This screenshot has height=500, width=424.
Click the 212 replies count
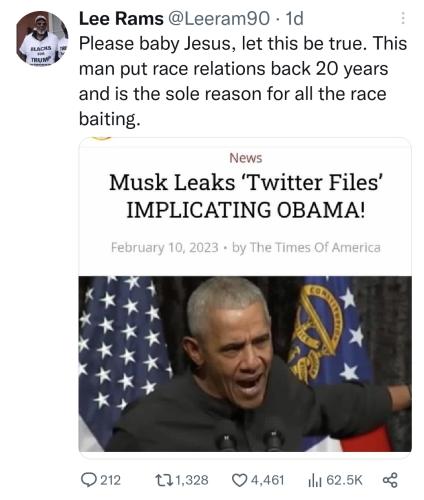tap(110, 480)
